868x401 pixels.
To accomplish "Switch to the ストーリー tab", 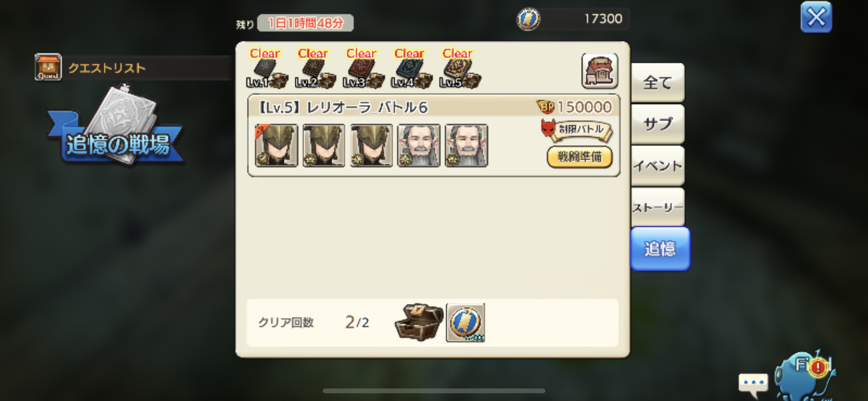I will pos(657,207).
